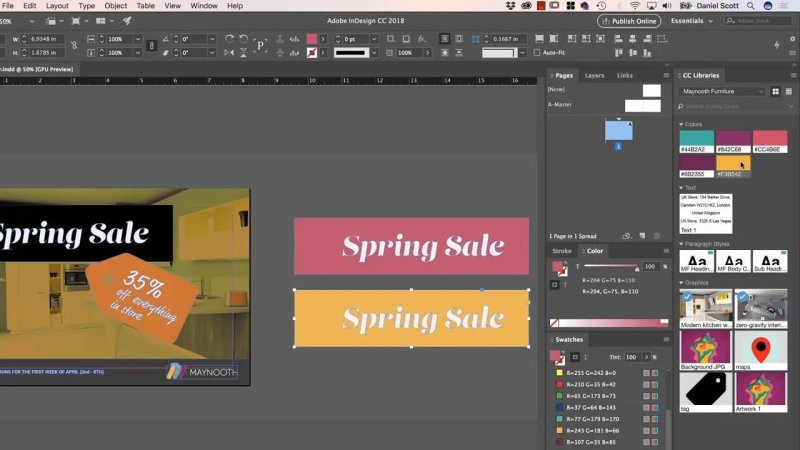Click the flip vertical icon
Image resolution: width=800 pixels, height=450 pixels.
coord(243,53)
